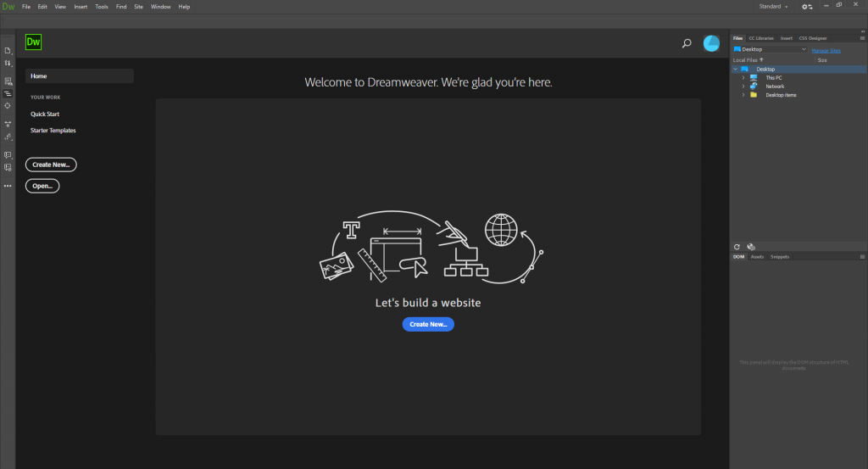Click the File Management arrows icon
The image size is (868, 469).
pyautogui.click(x=8, y=63)
